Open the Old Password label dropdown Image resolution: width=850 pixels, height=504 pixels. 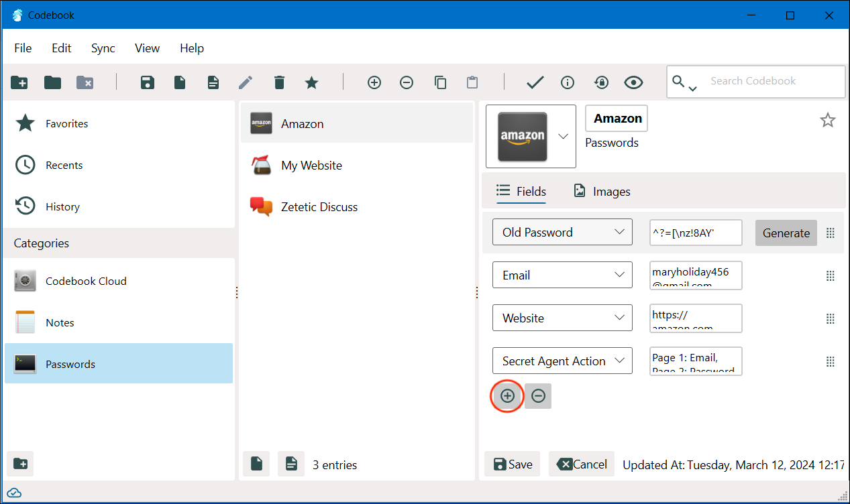click(x=562, y=233)
